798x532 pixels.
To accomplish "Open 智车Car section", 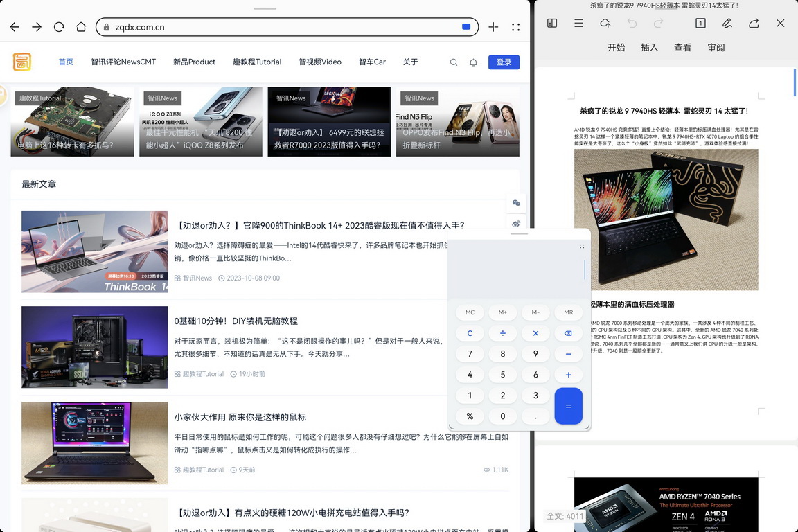I will pyautogui.click(x=372, y=62).
